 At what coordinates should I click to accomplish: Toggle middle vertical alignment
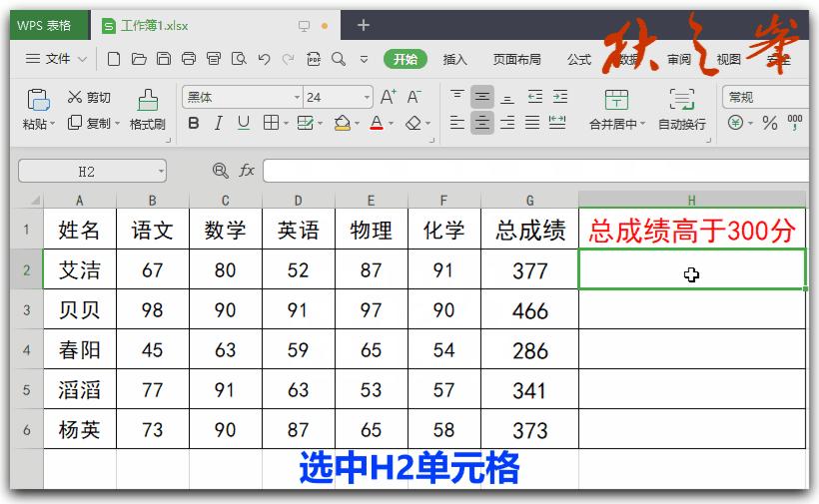(482, 97)
